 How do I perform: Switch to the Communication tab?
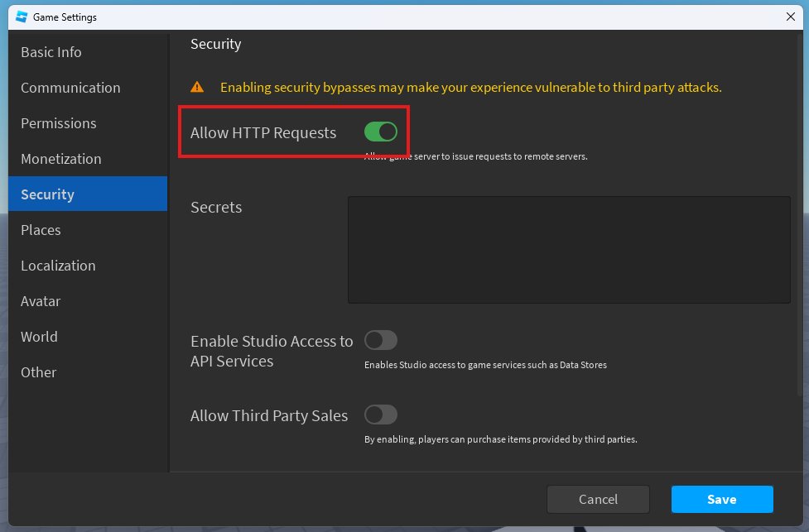coord(88,88)
